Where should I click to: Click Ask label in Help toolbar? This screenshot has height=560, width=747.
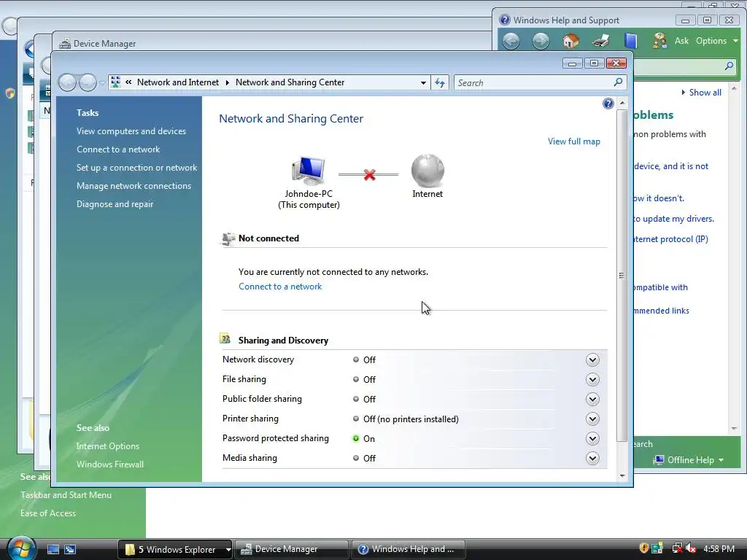coord(681,41)
